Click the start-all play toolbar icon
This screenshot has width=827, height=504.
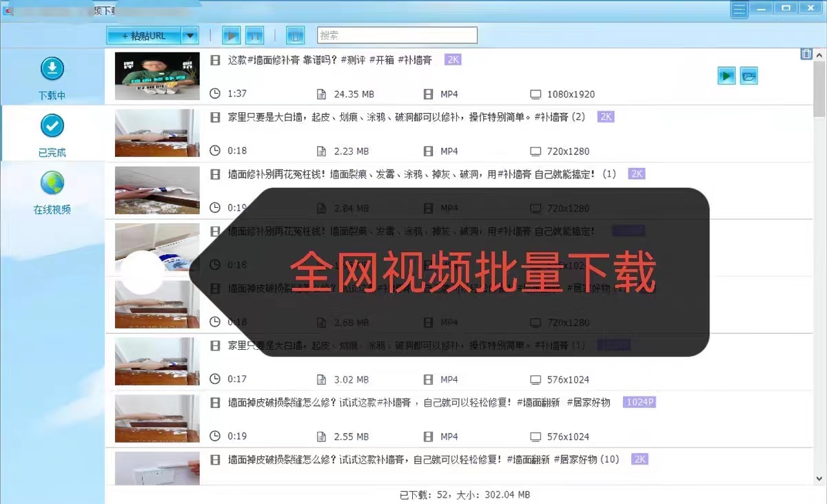click(x=232, y=35)
